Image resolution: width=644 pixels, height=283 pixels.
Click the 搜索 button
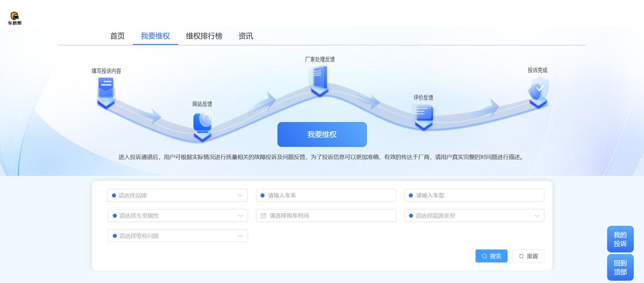[492, 256]
